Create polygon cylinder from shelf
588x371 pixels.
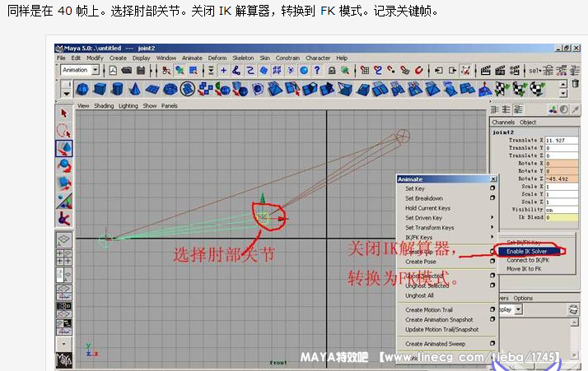tap(118, 89)
